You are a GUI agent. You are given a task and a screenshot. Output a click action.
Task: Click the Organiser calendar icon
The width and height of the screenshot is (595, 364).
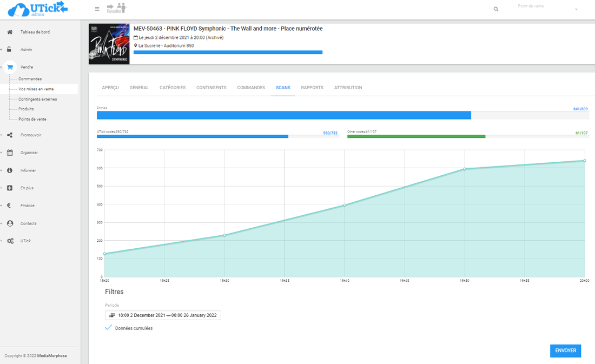[x=10, y=153]
